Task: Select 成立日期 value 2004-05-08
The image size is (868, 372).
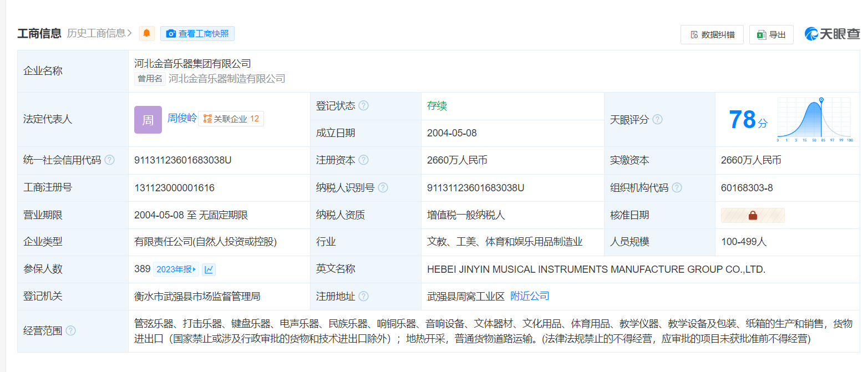Action: click(452, 133)
